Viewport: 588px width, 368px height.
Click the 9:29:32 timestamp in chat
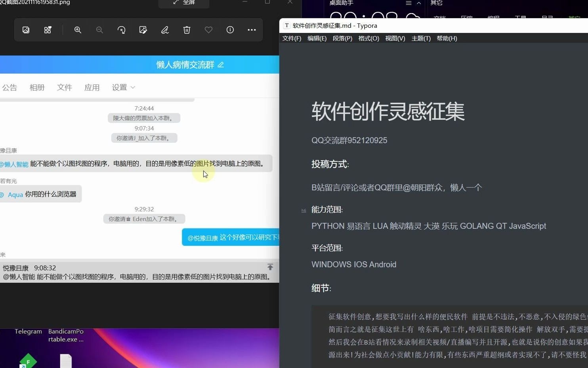144,209
